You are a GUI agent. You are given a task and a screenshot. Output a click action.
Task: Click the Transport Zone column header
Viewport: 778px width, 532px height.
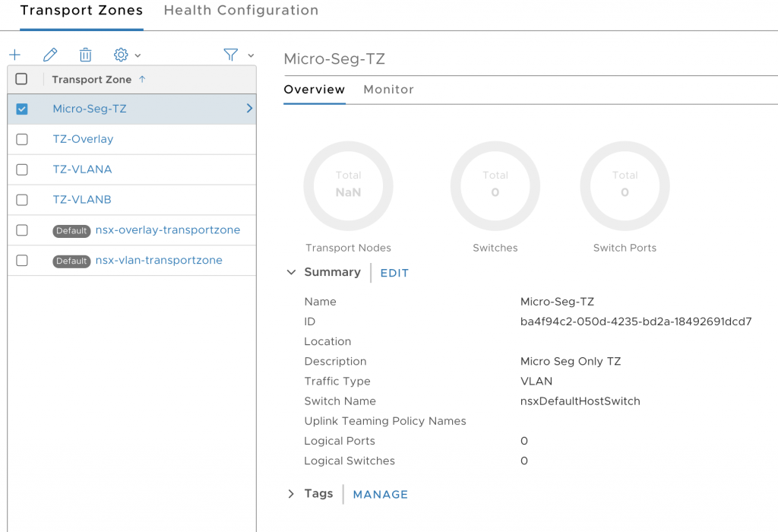tap(92, 79)
